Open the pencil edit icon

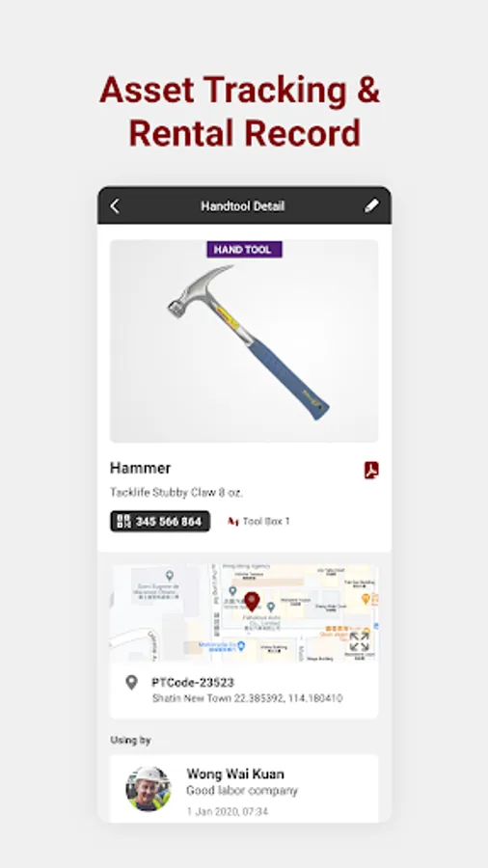click(371, 206)
